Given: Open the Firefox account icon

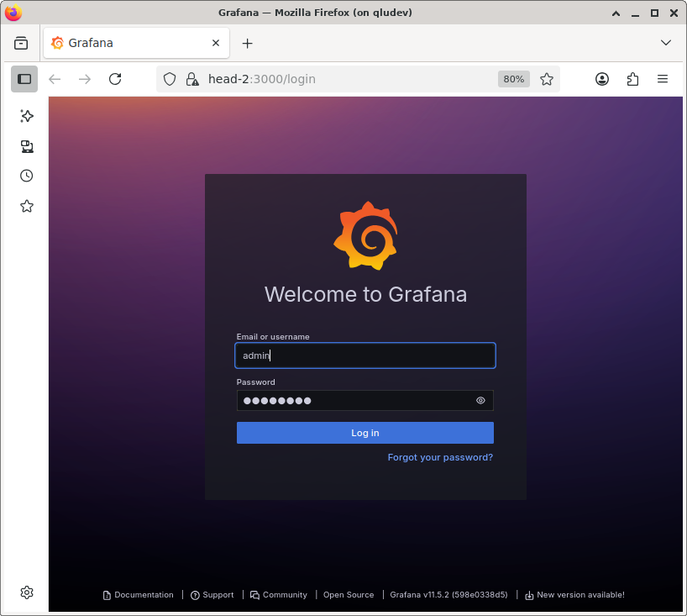Looking at the screenshot, I should [x=602, y=78].
